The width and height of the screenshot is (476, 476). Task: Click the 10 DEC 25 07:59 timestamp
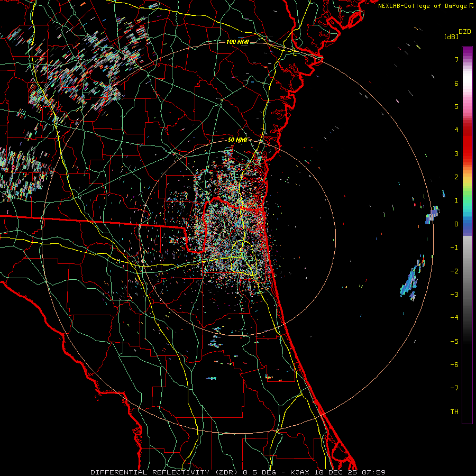[350, 472]
